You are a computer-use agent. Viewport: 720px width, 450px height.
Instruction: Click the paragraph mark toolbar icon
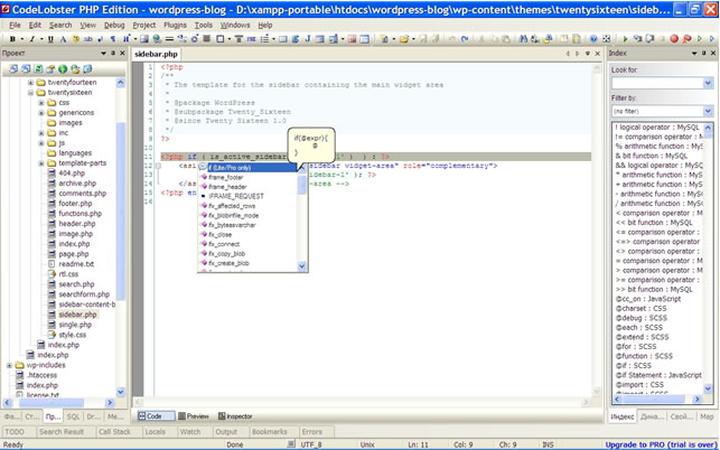pyautogui.click(x=113, y=39)
